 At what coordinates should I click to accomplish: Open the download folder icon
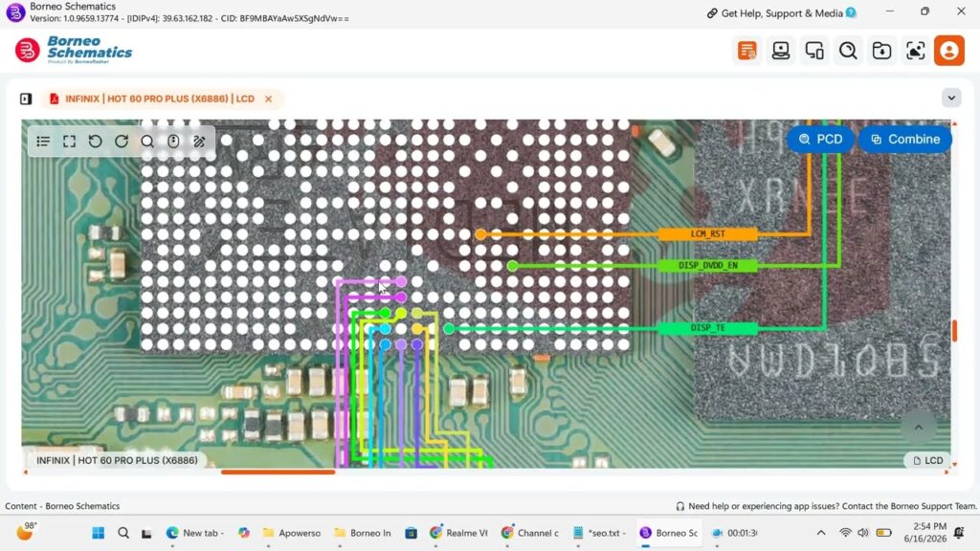click(881, 51)
